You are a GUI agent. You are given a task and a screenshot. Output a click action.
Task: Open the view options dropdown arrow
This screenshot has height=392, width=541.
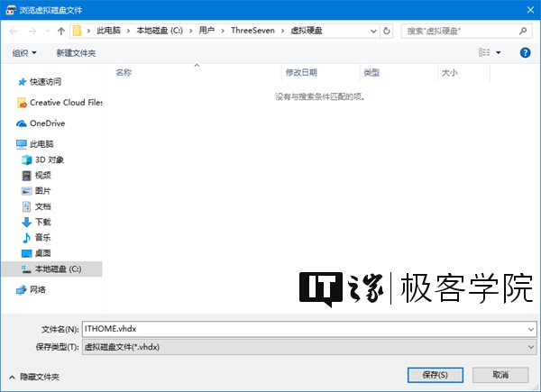pyautogui.click(x=499, y=53)
